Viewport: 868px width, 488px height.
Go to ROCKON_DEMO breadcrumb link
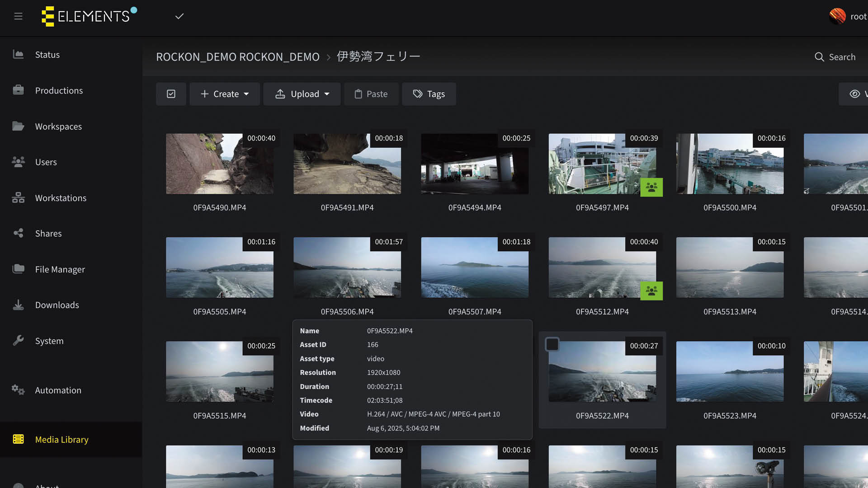pyautogui.click(x=237, y=57)
